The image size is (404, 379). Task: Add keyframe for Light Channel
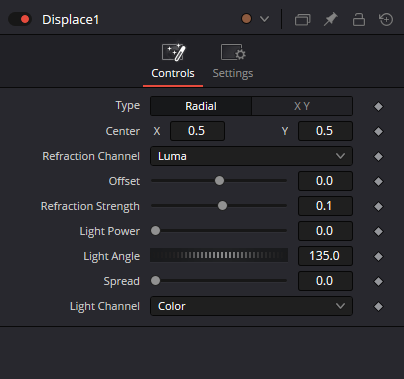click(x=378, y=307)
